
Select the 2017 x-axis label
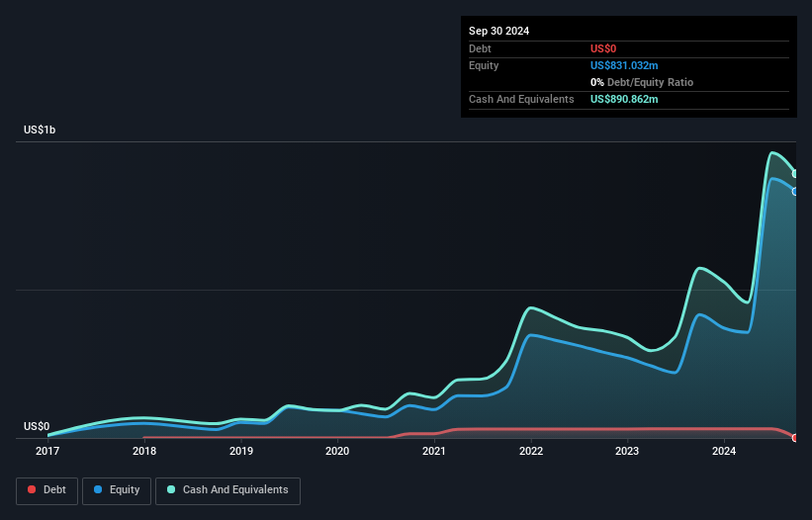click(x=47, y=451)
